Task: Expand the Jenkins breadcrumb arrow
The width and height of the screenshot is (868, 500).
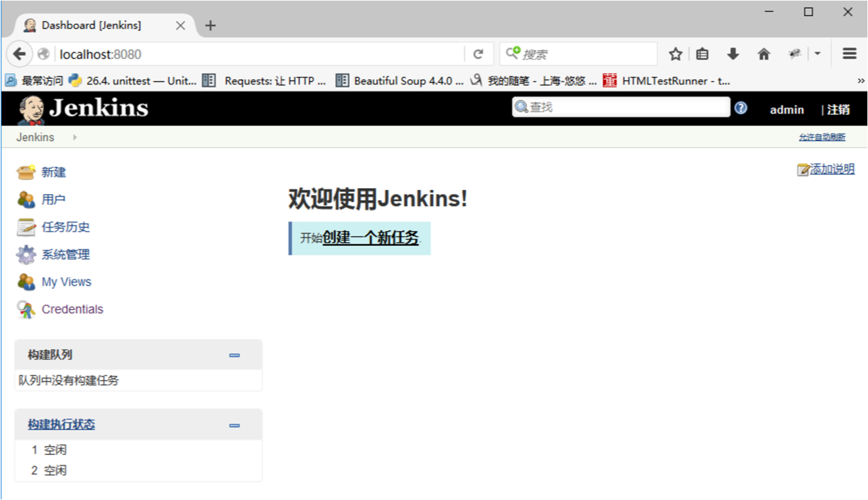Action: point(75,137)
